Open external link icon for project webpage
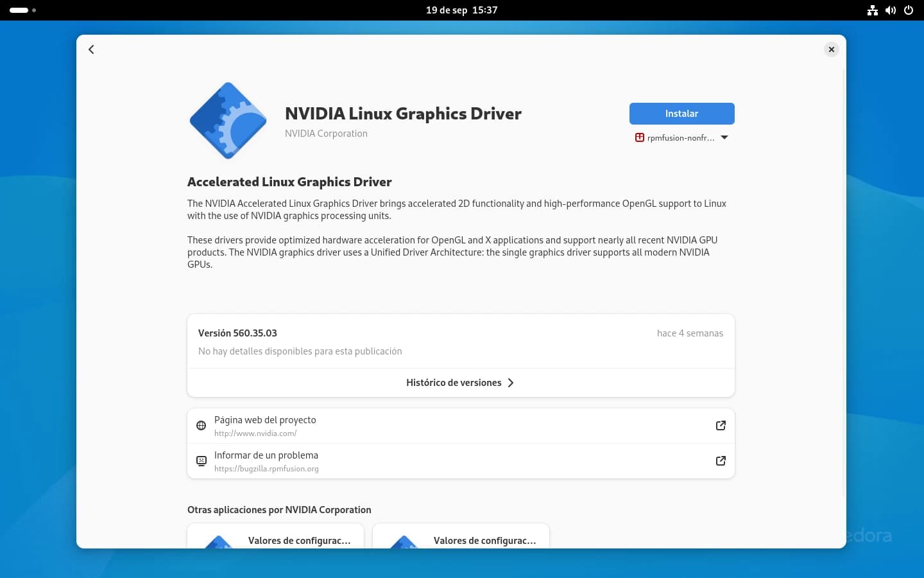 pyautogui.click(x=721, y=426)
